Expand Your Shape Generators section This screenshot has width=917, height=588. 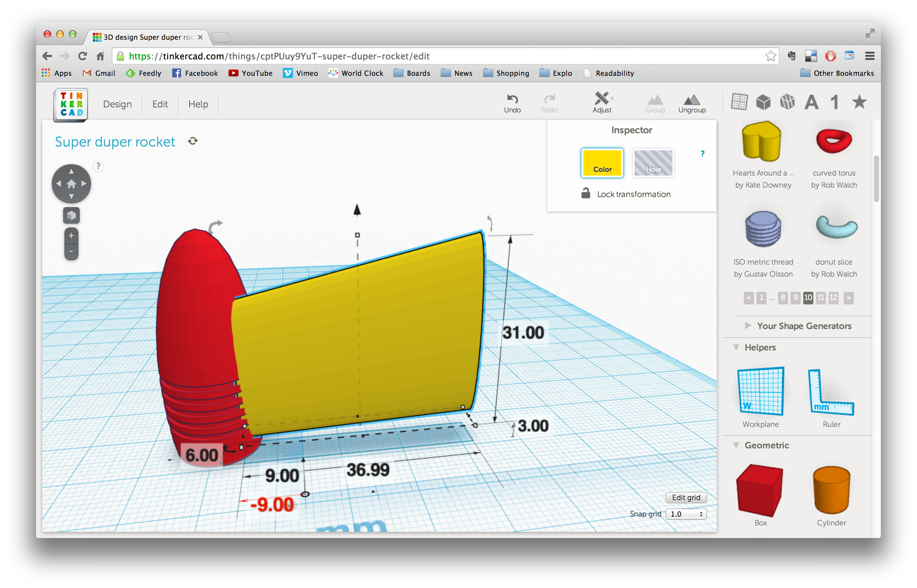coord(804,326)
